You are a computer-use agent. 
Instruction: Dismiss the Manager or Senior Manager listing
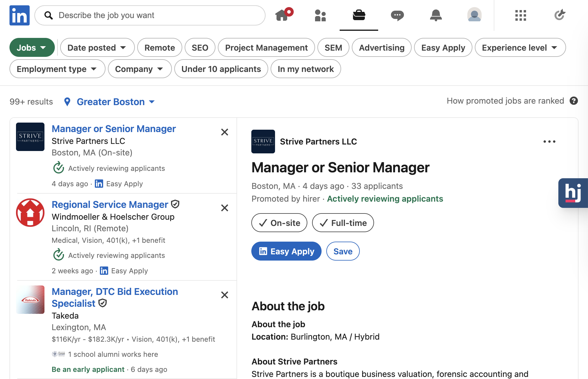click(x=225, y=132)
